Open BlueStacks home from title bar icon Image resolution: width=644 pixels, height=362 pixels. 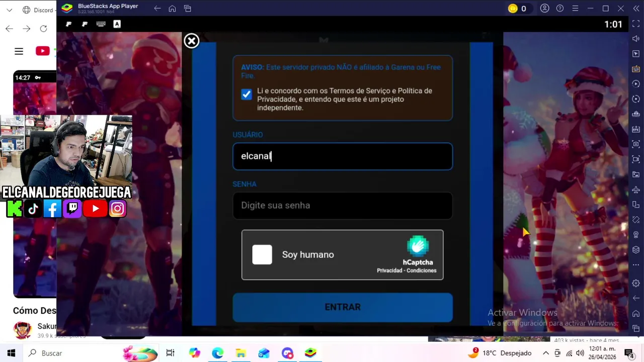tap(172, 9)
